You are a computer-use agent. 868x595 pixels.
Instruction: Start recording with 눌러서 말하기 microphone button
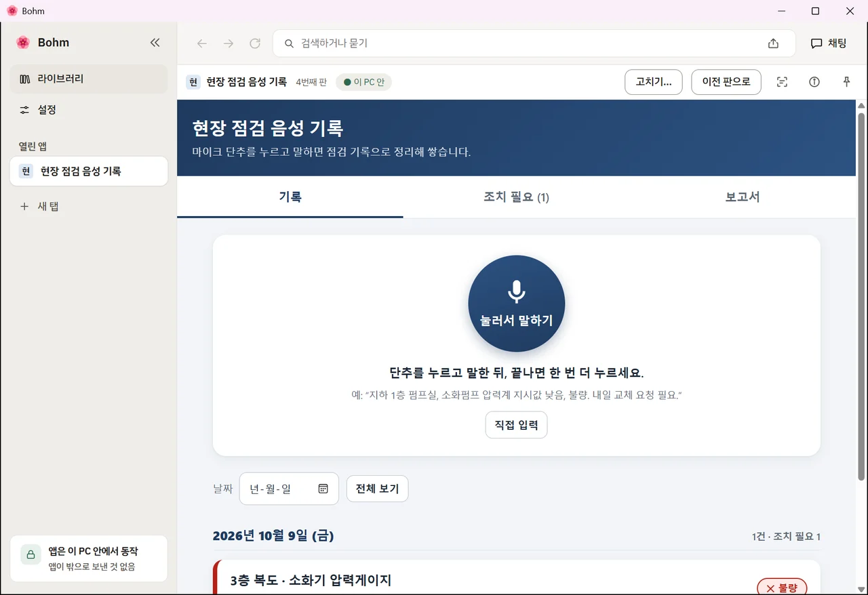pyautogui.click(x=517, y=304)
